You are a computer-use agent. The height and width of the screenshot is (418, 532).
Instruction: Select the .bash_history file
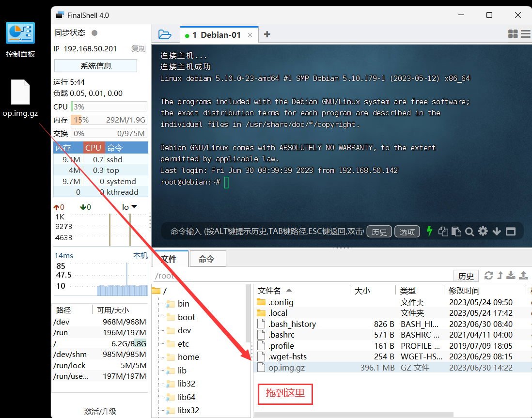(392, 324)
